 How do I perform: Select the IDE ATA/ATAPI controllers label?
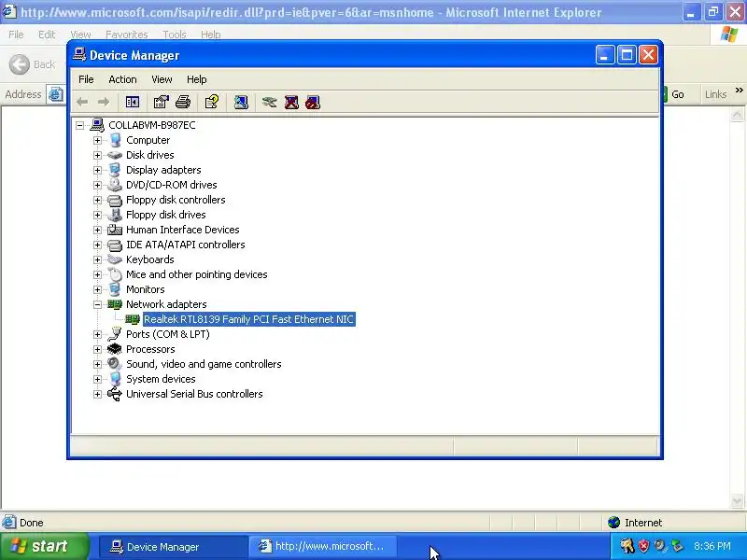[x=185, y=245]
